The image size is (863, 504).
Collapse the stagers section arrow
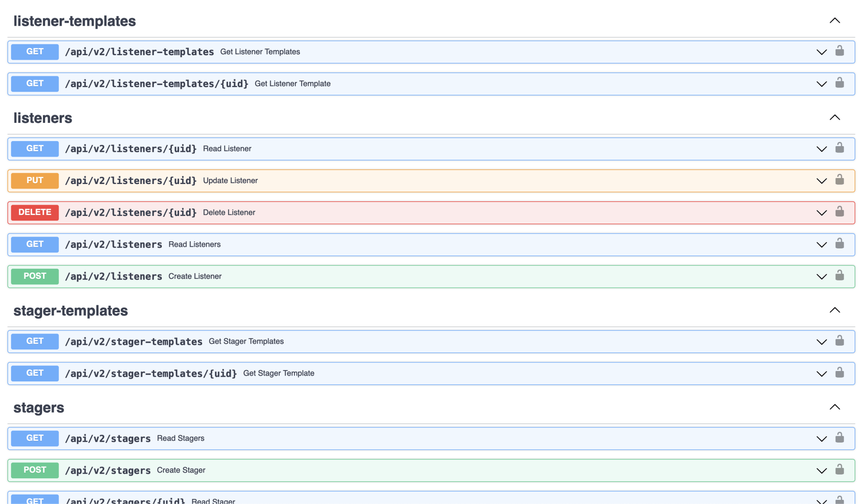pyautogui.click(x=834, y=407)
